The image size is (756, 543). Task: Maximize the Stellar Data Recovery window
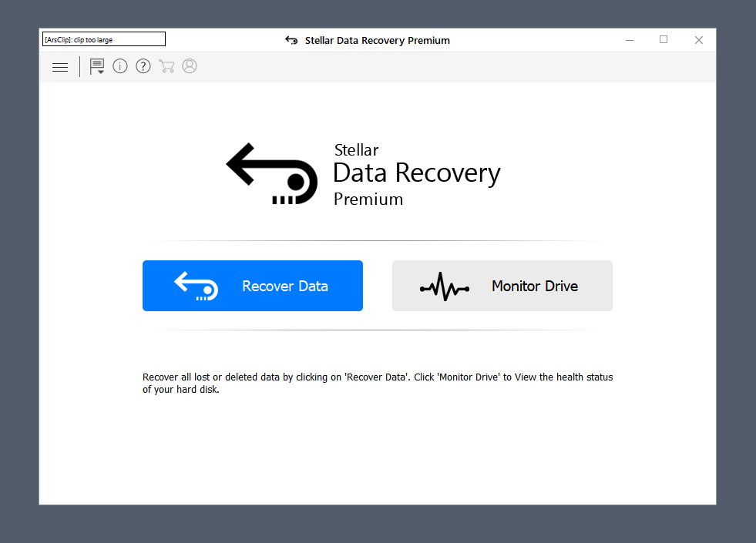(x=664, y=40)
